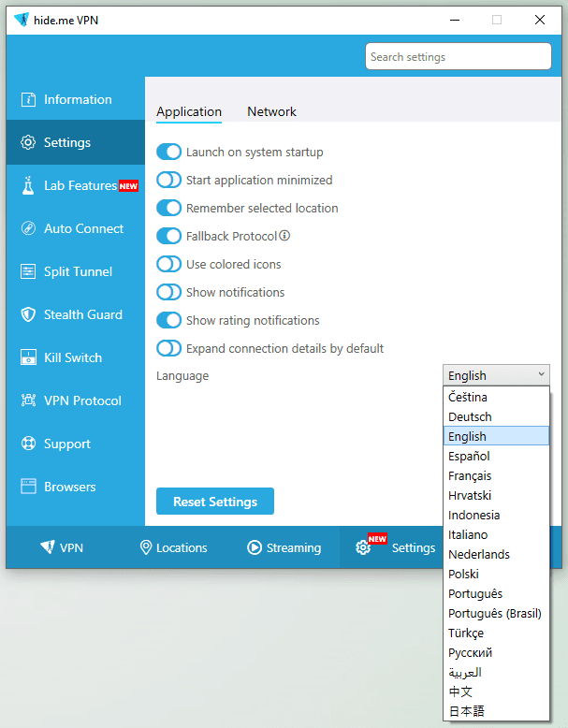
Task: Click the Streaming play icon
Action: click(x=254, y=547)
